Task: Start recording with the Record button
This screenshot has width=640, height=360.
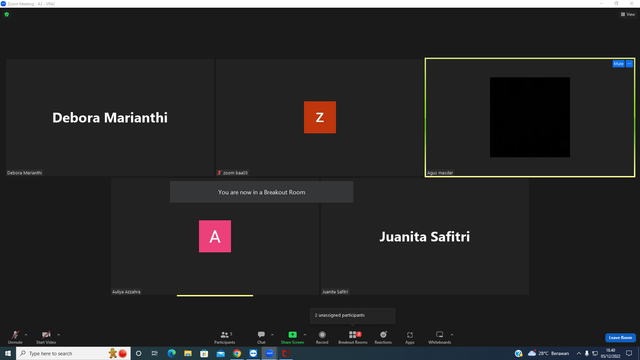Action: 322,337
